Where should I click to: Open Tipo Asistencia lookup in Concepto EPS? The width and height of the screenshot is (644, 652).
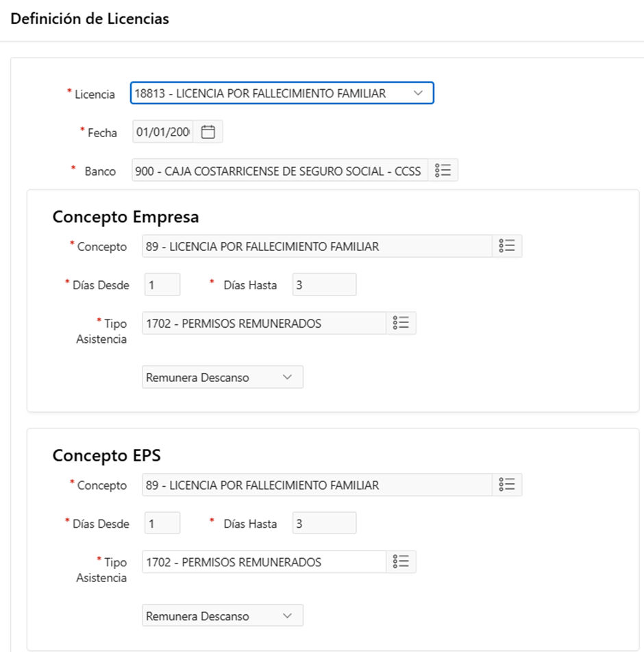pos(401,562)
